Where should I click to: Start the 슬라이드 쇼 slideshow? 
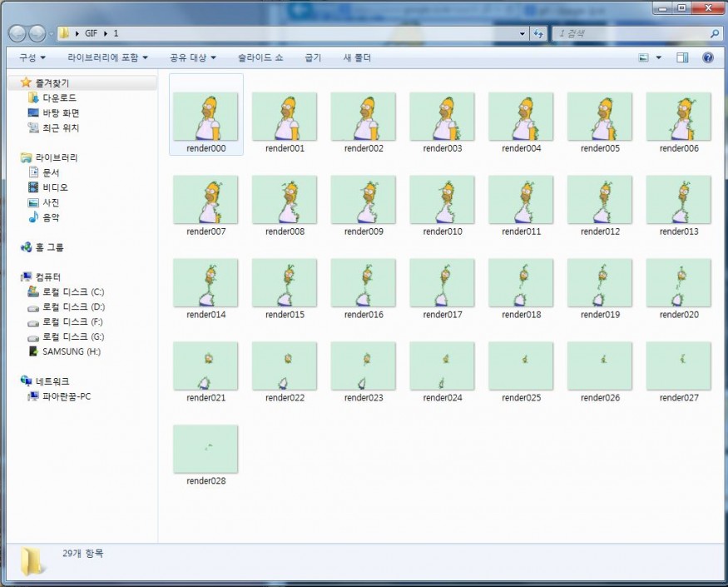pos(260,57)
